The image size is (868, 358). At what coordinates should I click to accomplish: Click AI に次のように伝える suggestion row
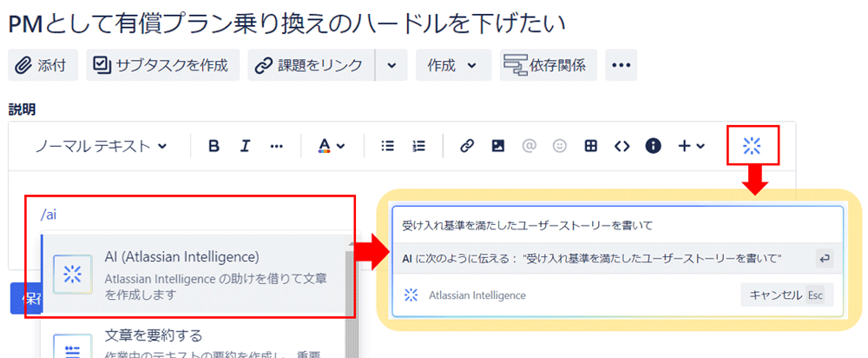point(617,259)
